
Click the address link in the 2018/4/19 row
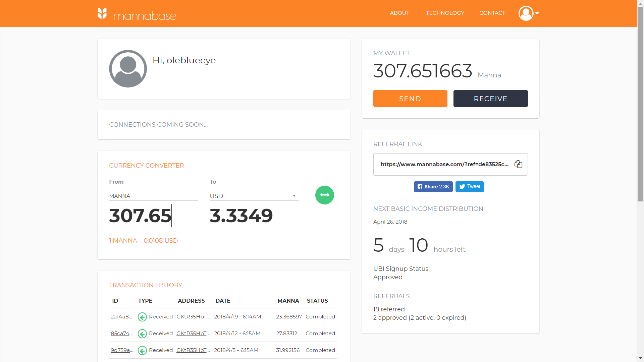point(193,317)
